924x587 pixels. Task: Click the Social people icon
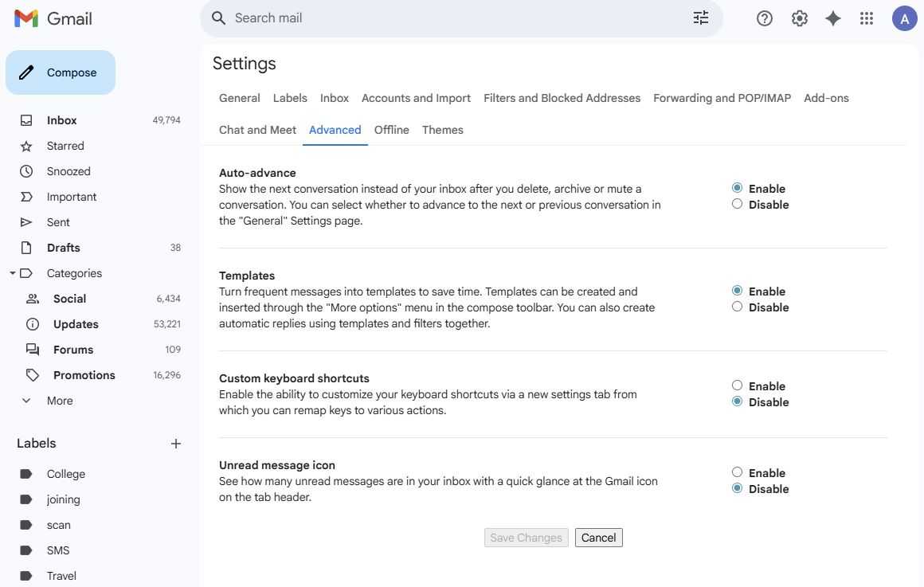click(33, 299)
